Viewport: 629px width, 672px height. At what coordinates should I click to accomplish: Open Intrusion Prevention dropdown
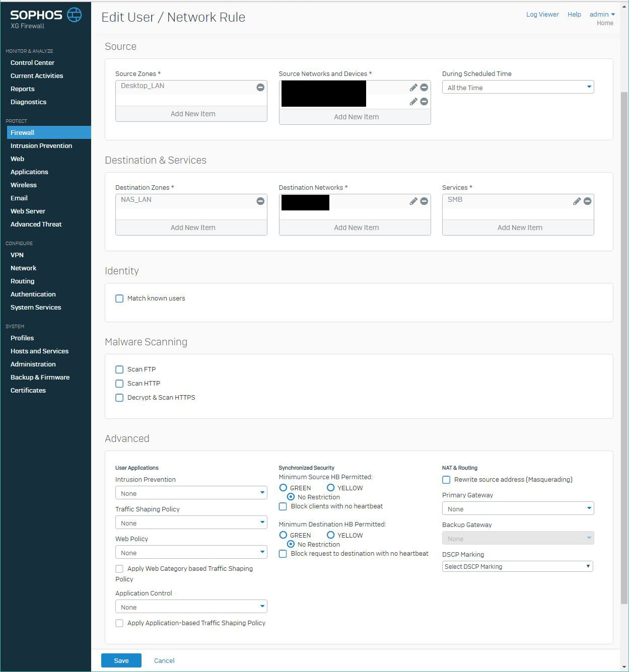click(191, 493)
